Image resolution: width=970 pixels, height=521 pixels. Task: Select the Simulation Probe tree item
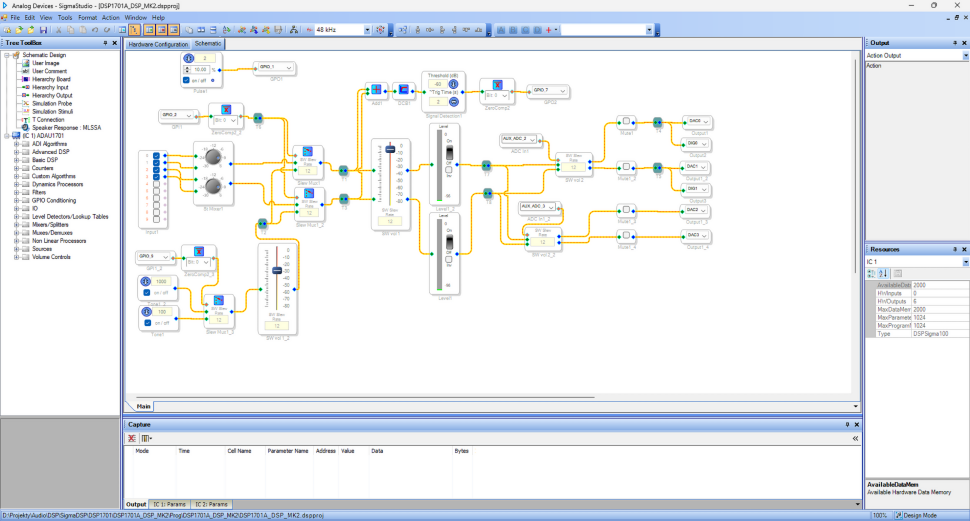point(50,103)
